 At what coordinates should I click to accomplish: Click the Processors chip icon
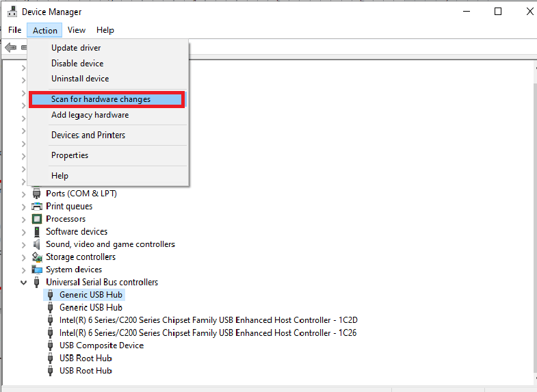click(37, 219)
